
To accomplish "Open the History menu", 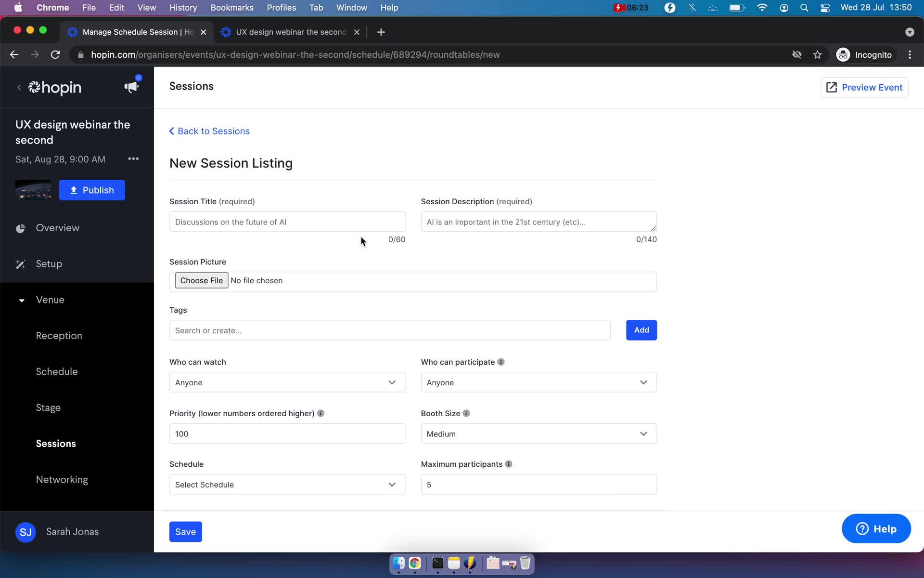I will click(183, 8).
